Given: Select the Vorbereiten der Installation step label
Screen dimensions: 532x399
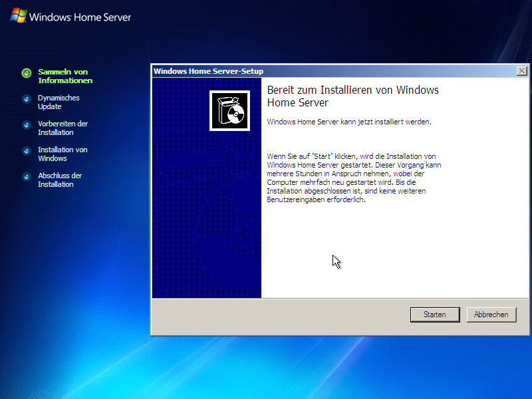Looking at the screenshot, I should coord(63,128).
